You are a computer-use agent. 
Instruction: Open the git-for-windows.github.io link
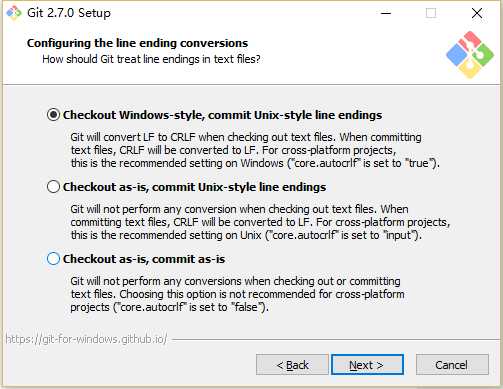click(86, 339)
